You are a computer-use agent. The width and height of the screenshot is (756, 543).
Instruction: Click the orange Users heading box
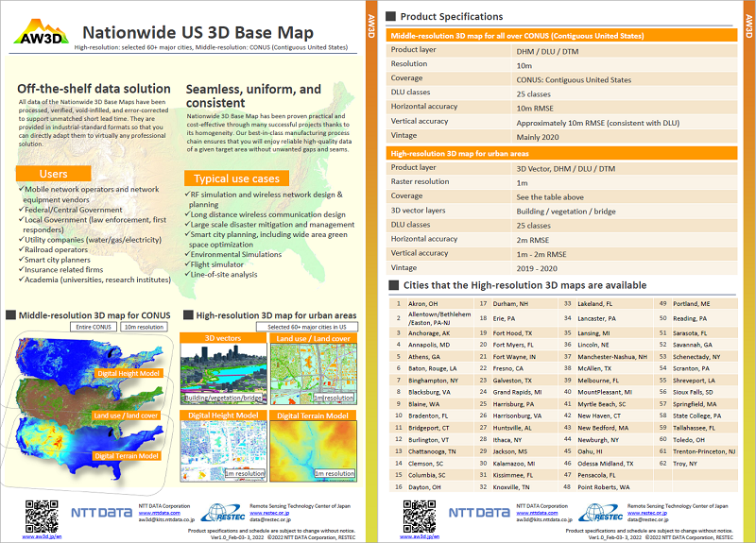pyautogui.click(x=54, y=174)
